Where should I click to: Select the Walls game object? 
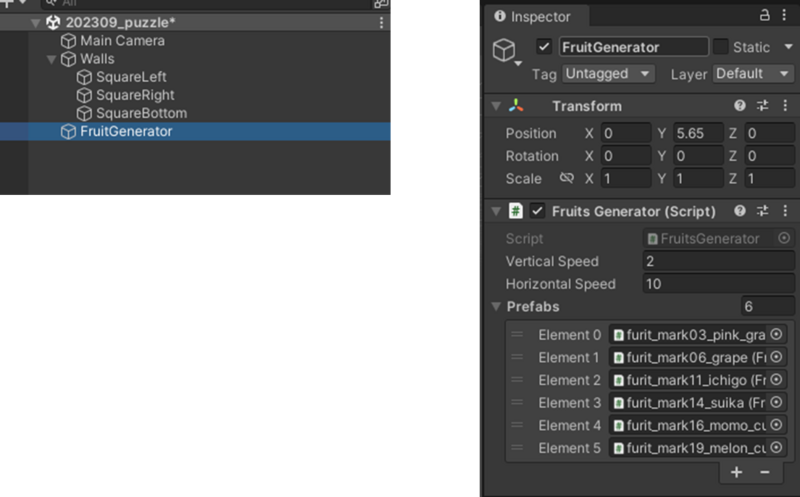pyautogui.click(x=97, y=59)
